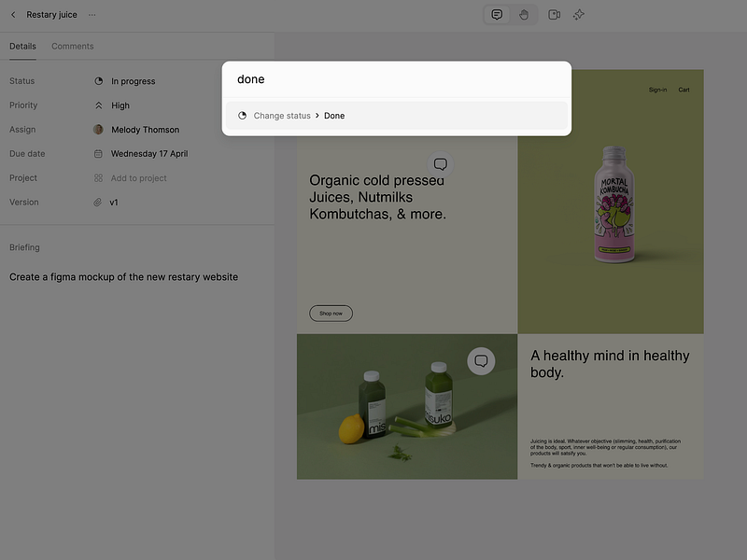Switch to the Comments tab
747x560 pixels.
(73, 46)
